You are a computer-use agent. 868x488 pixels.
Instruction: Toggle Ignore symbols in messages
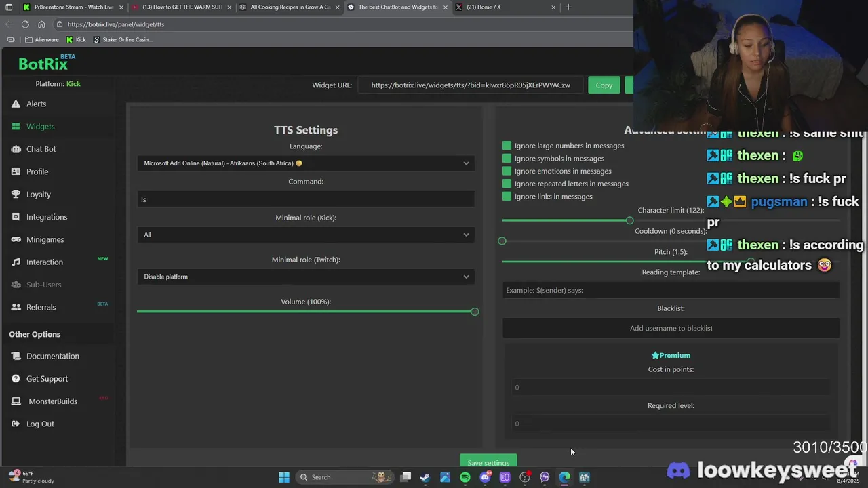tap(507, 159)
